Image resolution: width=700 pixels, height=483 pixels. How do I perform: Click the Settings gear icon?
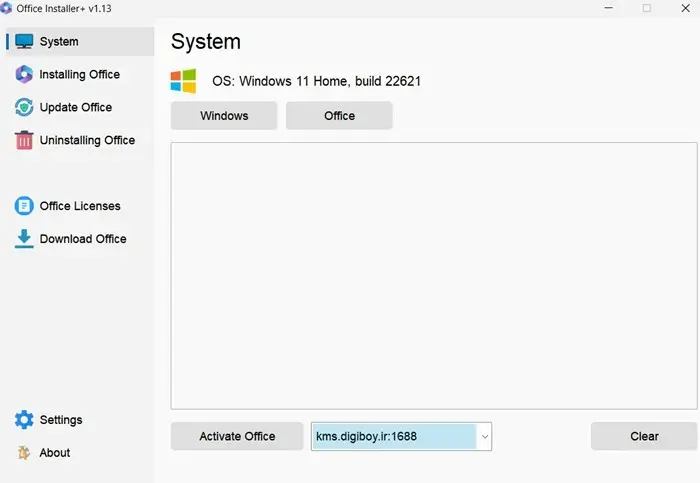[x=24, y=420]
